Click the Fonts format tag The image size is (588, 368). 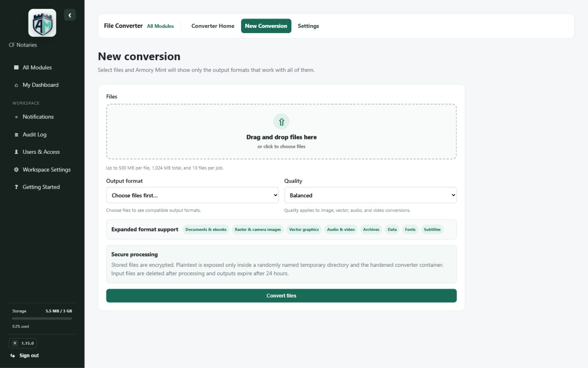[x=410, y=230]
